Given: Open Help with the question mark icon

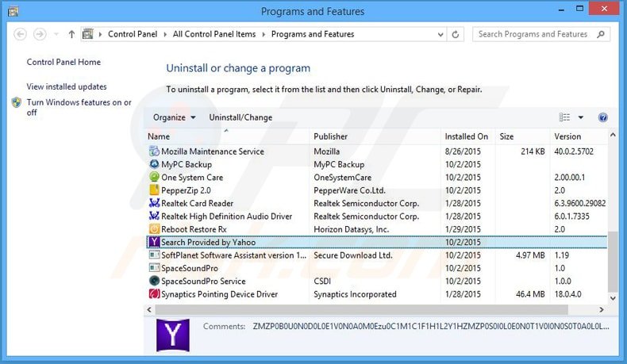Looking at the screenshot, I should click(x=603, y=117).
